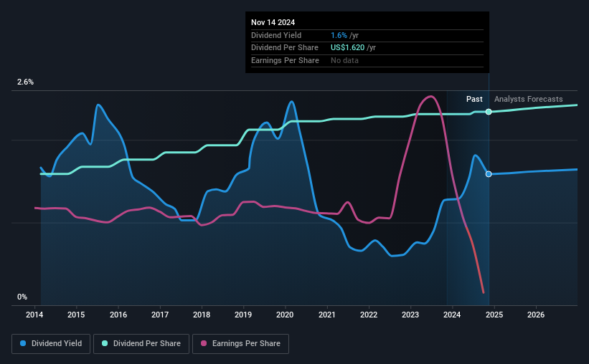Toggle the Dividend Per Share legend button
Image resolution: width=589 pixels, height=364 pixels.
[141, 344]
